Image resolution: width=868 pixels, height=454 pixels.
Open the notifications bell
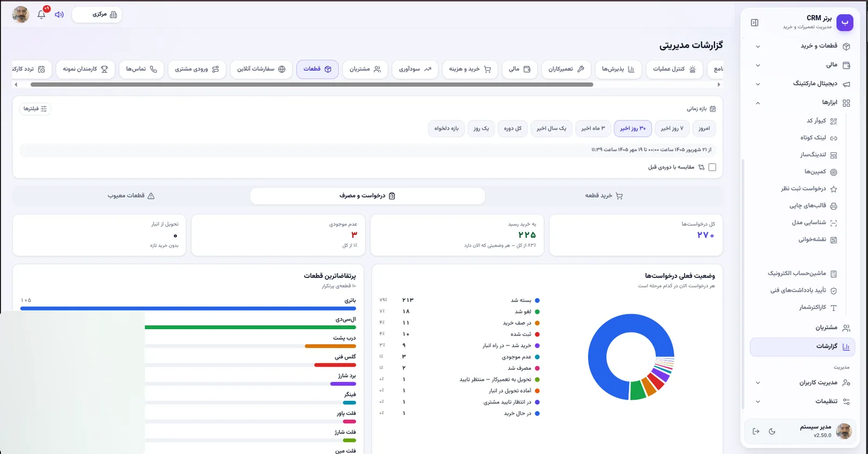click(42, 14)
